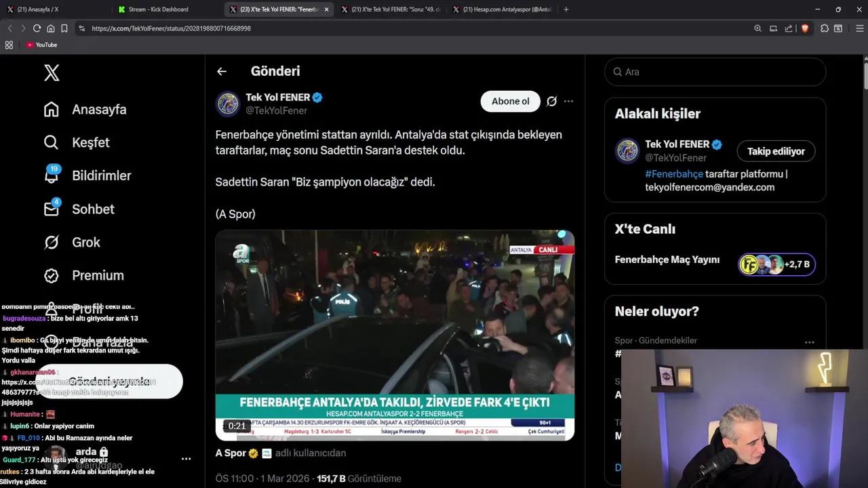Image resolution: width=868 pixels, height=488 pixels.
Task: Switch to the Hesap.com Antalyaspor tab
Action: [502, 9]
